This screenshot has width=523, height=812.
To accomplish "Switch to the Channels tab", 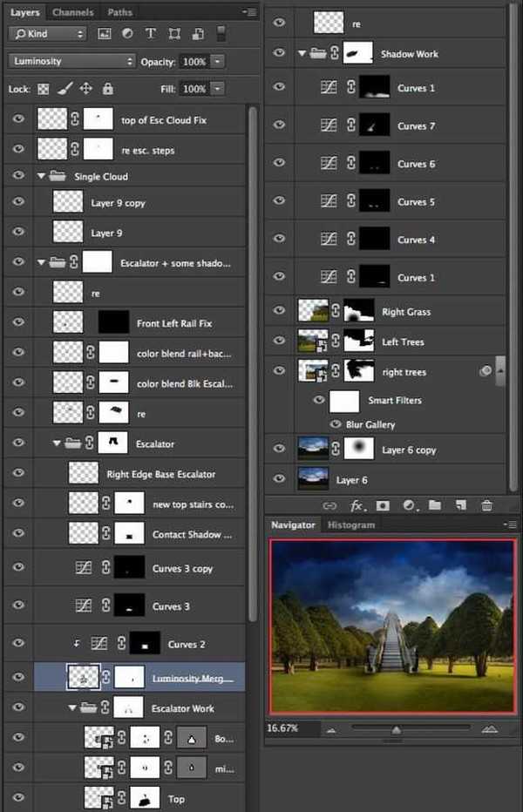I will tap(73, 13).
